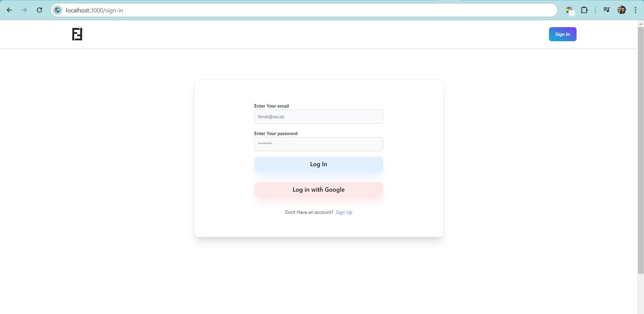Choose Log in with Google
The width and height of the screenshot is (644, 314).
318,190
